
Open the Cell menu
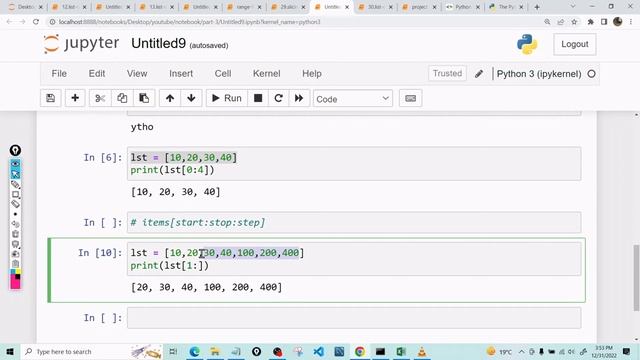tap(223, 73)
